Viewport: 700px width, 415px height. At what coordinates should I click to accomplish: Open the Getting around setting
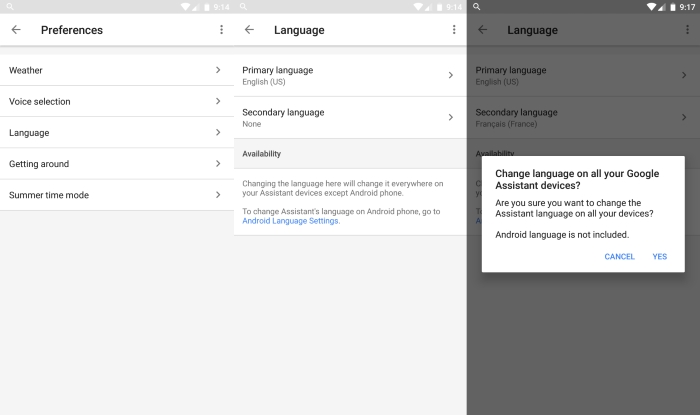(x=39, y=163)
